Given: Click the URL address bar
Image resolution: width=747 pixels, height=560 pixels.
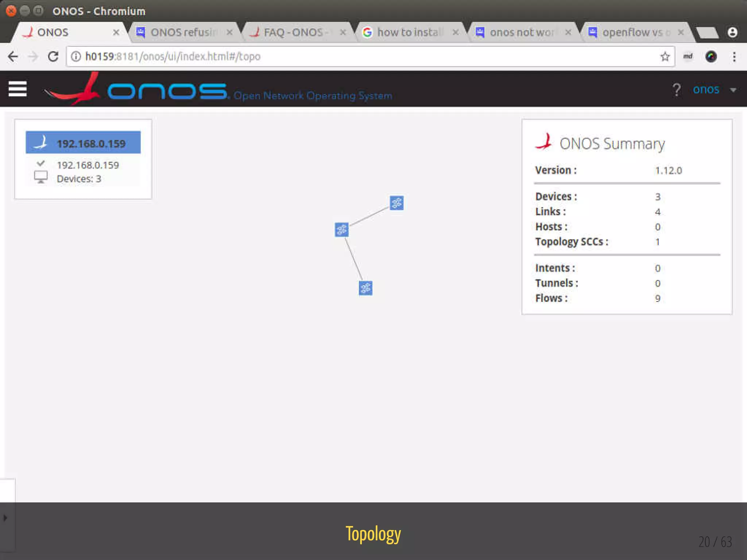Looking at the screenshot, I should tap(365, 57).
